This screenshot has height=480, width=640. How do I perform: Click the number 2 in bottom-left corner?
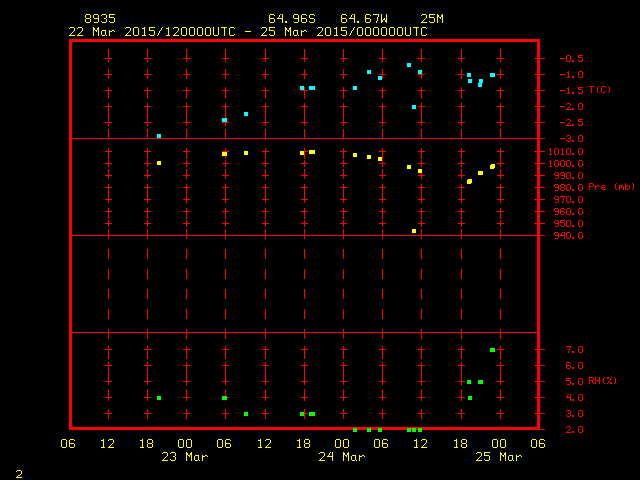[x=18, y=471]
